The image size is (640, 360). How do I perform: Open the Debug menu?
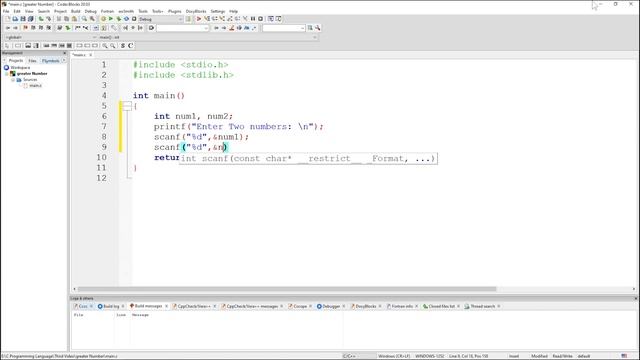pos(91,11)
